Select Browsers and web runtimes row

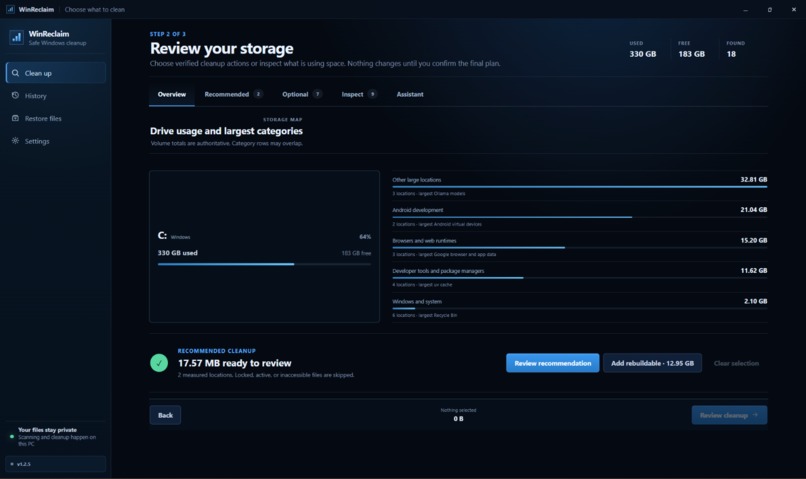click(579, 247)
